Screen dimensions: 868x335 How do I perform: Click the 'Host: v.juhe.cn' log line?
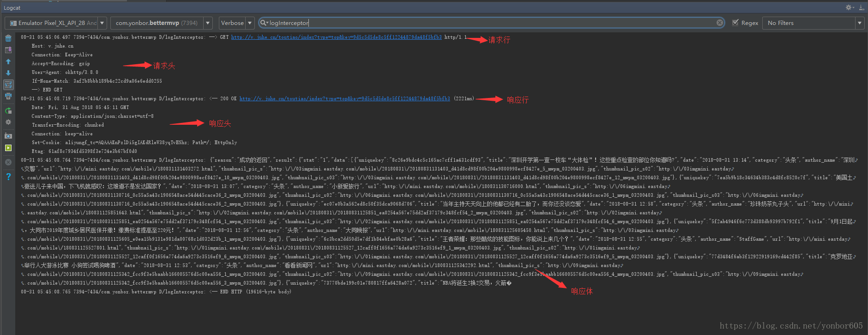point(52,46)
